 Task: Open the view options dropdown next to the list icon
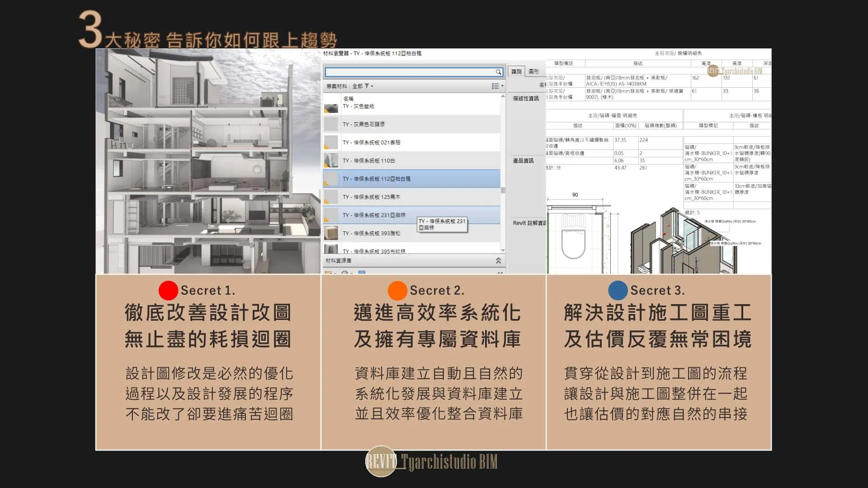(502, 86)
